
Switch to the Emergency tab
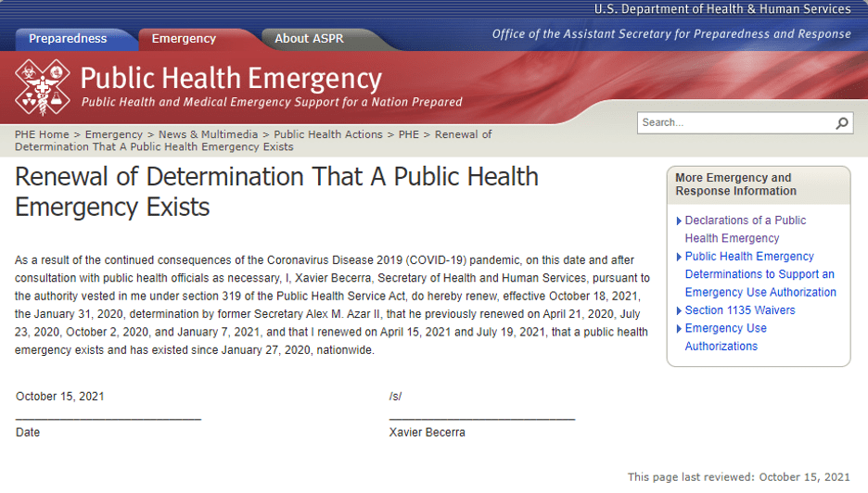pos(184,39)
